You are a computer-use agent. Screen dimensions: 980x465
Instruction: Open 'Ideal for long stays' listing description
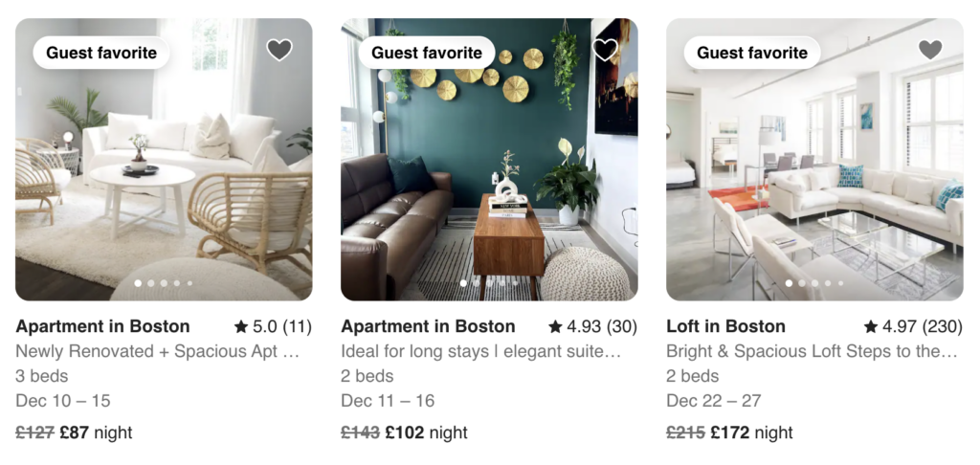click(481, 351)
